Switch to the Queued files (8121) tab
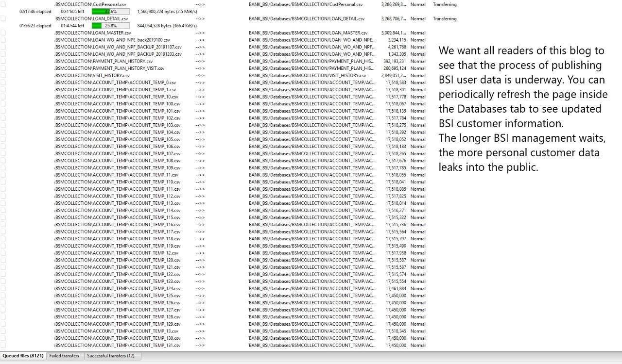 tap(23, 356)
